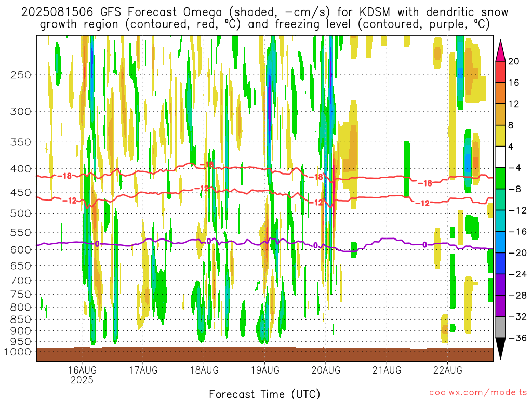Click the 750 pressure level label
The height and width of the screenshot is (399, 532).
[21, 295]
